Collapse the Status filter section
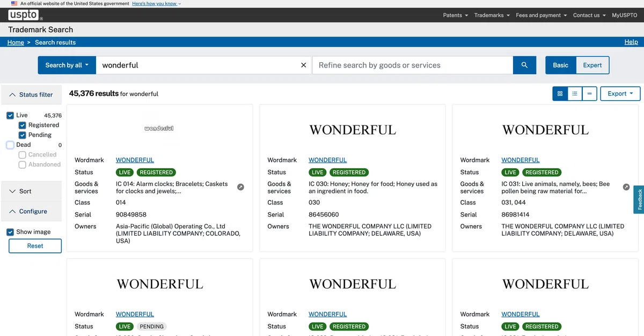The height and width of the screenshot is (336, 644). [x=31, y=94]
